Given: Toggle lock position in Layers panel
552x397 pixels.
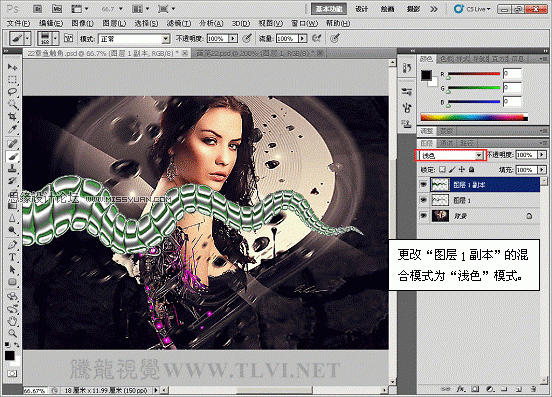Looking at the screenshot, I should coord(462,170).
